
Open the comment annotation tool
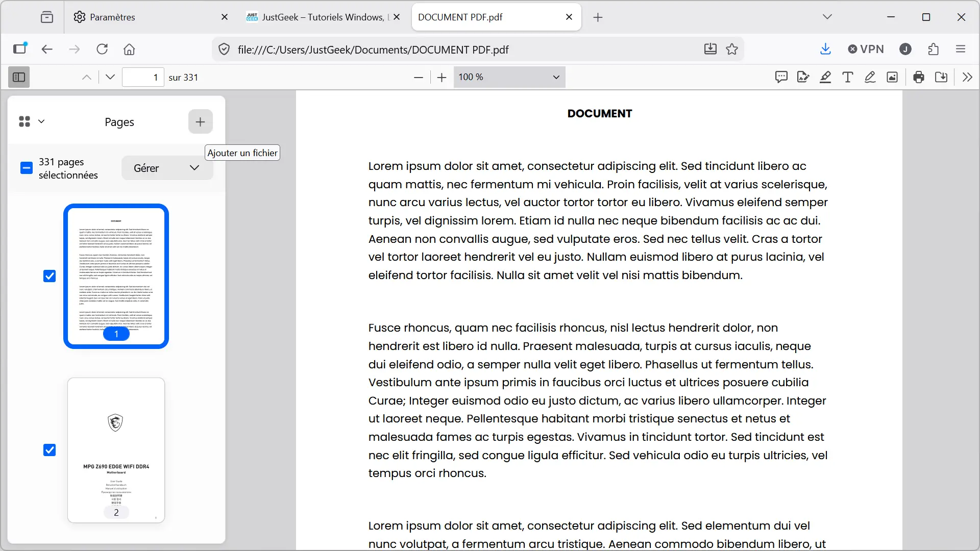coord(781,77)
